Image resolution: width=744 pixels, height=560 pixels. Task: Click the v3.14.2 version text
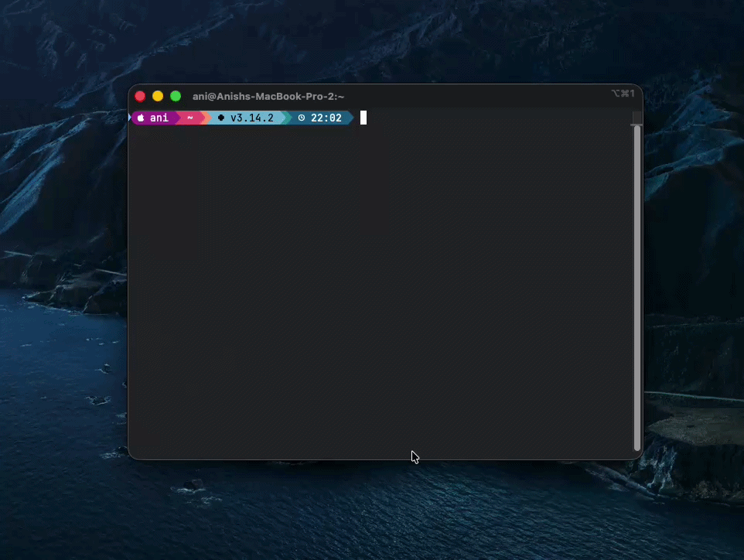[x=252, y=118]
